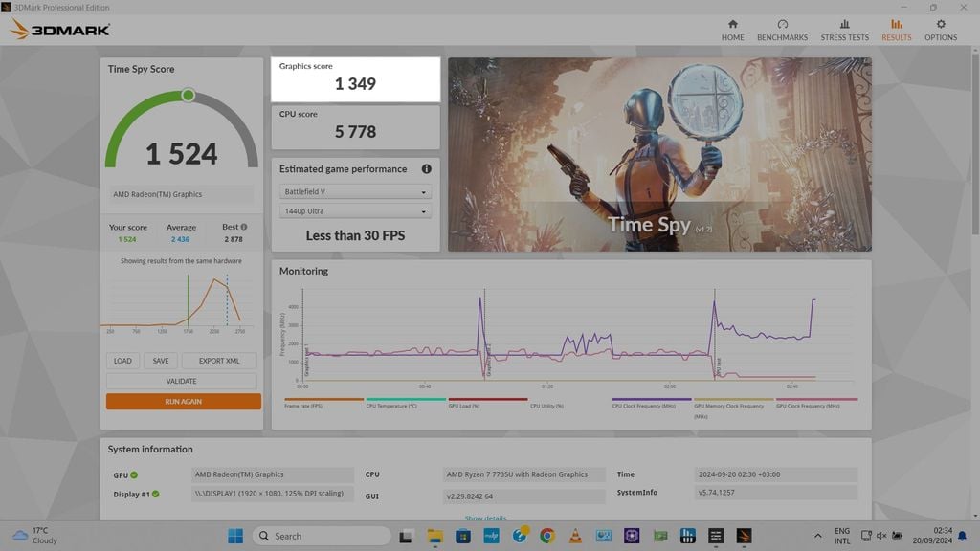Switch to the Stress Tests tab

point(844,30)
